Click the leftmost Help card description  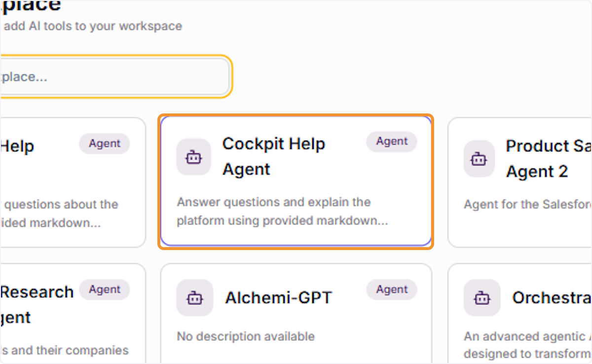(59, 214)
